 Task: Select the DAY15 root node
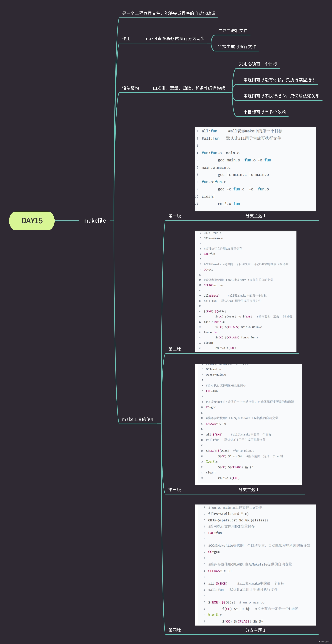click(32, 221)
